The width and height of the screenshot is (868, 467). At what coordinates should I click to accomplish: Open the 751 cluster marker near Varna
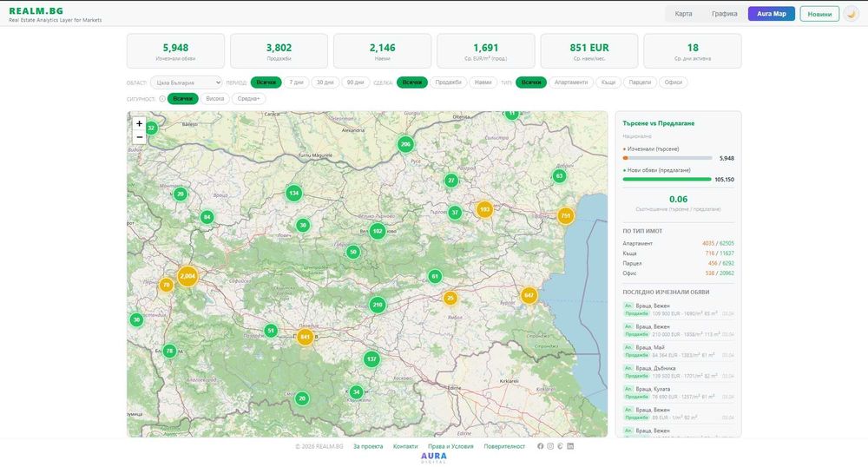coord(566,215)
